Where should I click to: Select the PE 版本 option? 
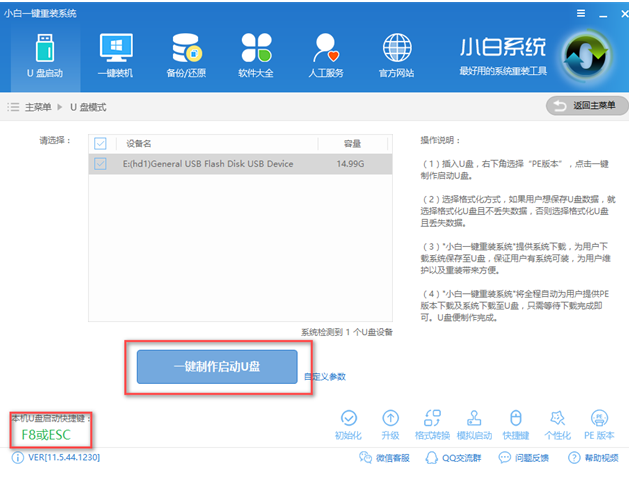click(x=600, y=424)
